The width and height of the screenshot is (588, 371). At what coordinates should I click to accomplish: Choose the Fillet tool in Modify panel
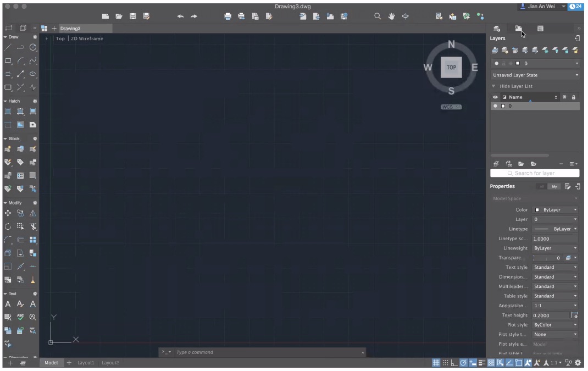pos(8,240)
